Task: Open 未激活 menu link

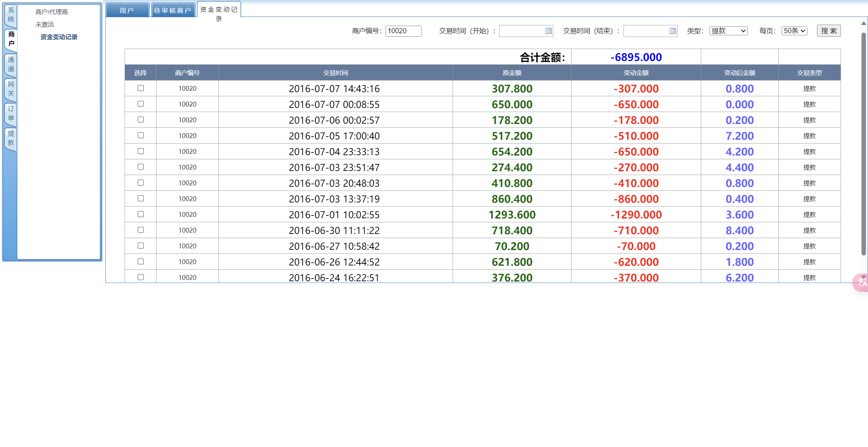Action: click(45, 25)
